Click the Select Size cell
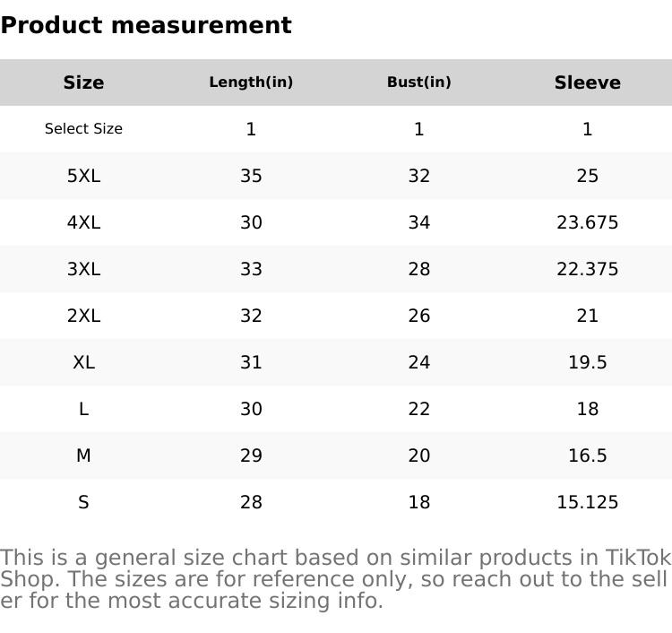This screenshot has width=672, height=633. pyautogui.click(x=83, y=129)
